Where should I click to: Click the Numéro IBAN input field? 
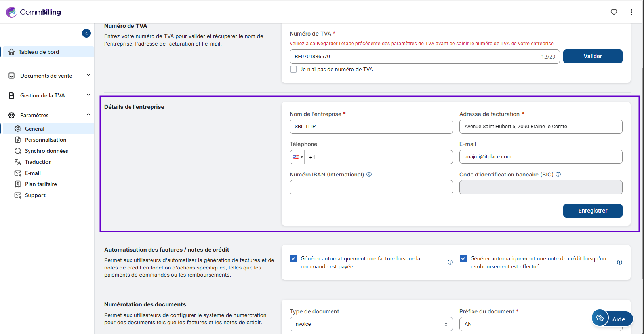(x=371, y=187)
